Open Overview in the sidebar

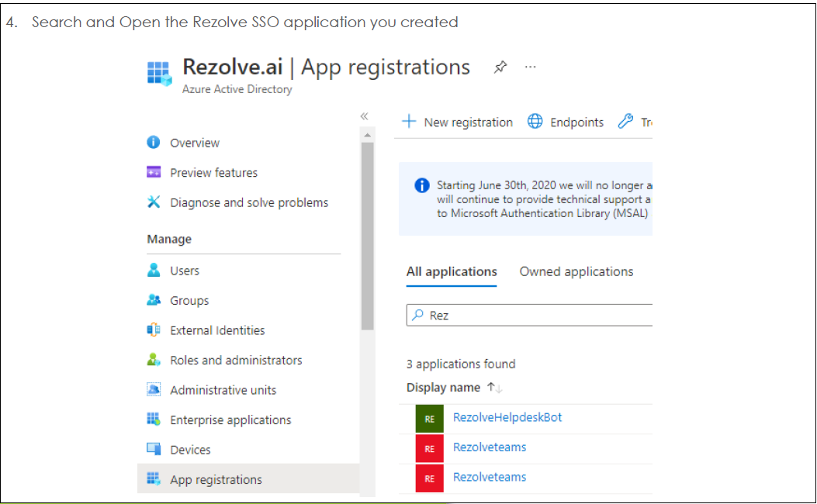(194, 143)
